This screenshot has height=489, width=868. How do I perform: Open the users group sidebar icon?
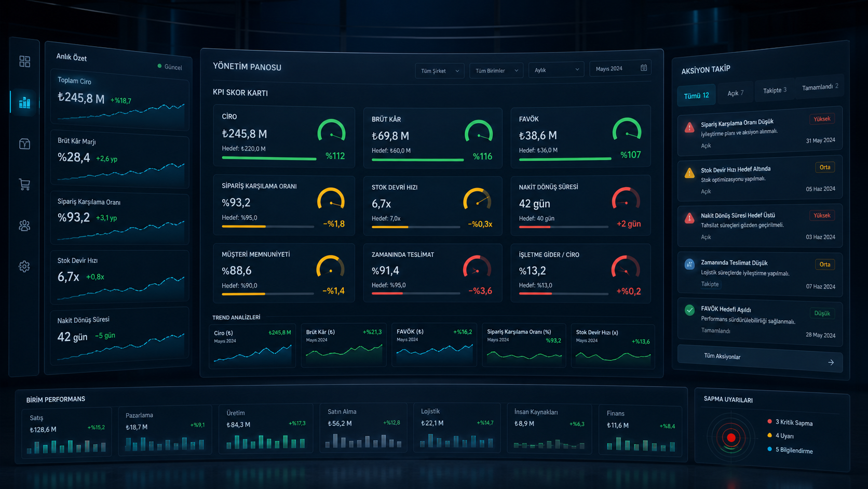click(x=24, y=226)
